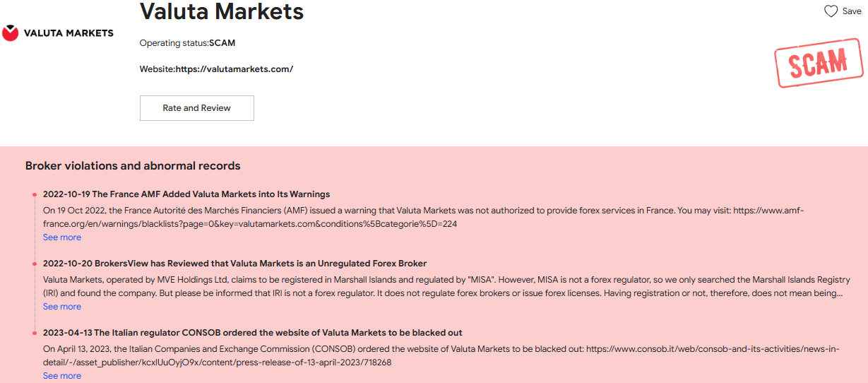
Task: Click the timeline dot for 2022-10-19 entry
Action: [34, 194]
